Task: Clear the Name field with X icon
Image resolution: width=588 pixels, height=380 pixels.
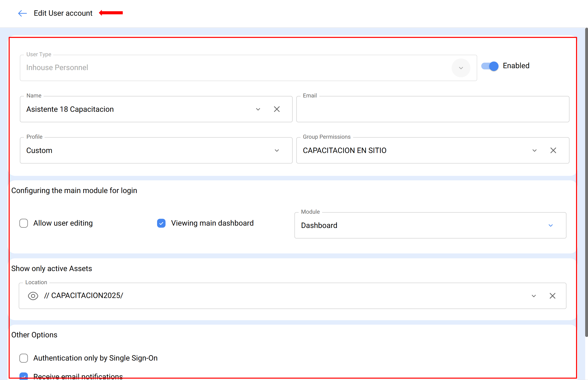Action: (277, 109)
